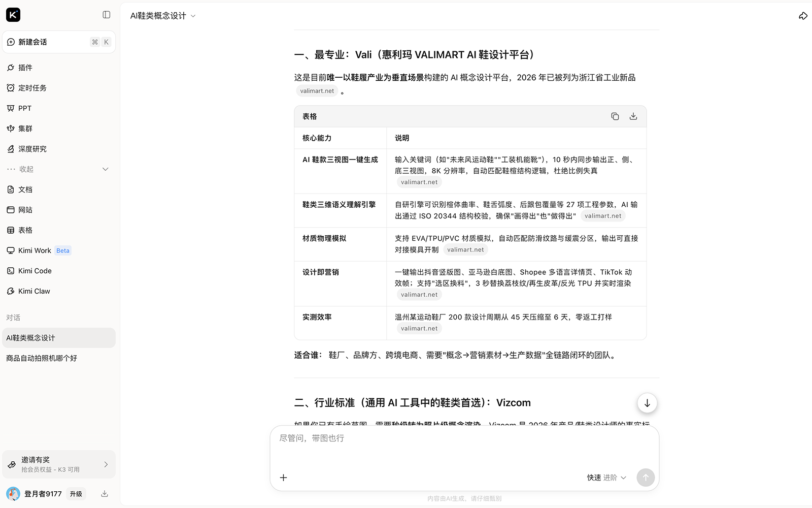
Task: Click the share icon at top right
Action: (x=803, y=16)
